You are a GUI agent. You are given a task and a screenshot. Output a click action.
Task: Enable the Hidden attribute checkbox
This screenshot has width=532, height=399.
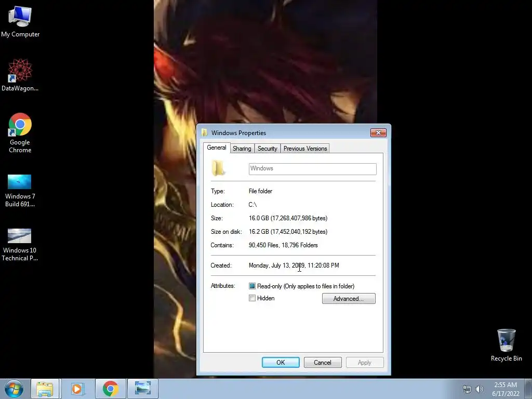(x=252, y=298)
